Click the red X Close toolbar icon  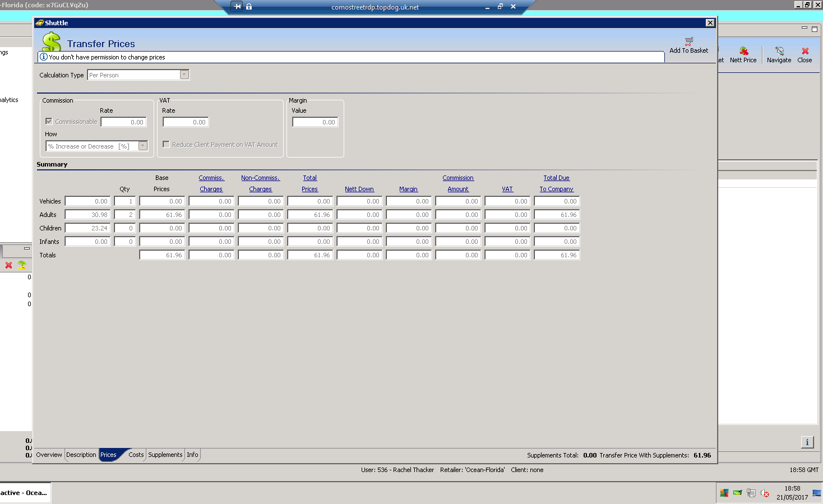click(x=805, y=51)
